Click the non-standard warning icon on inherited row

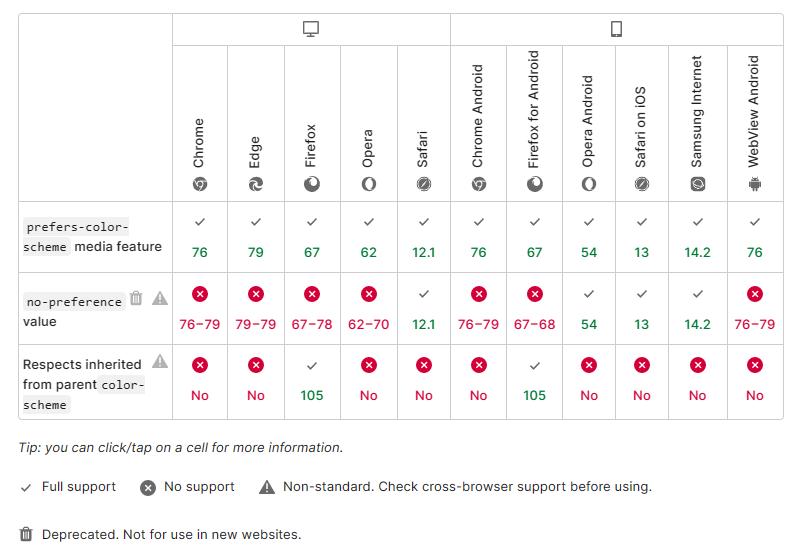160,362
